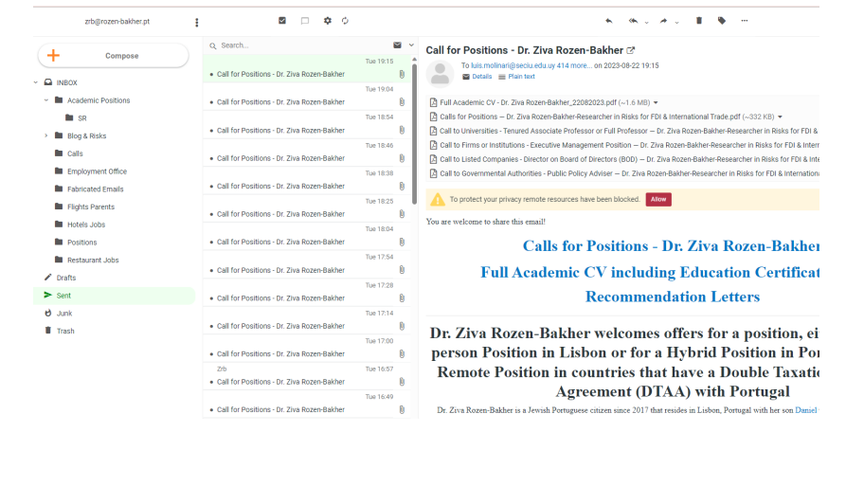Click the envelope filter icon in search bar
The image size is (846, 504).
397,45
